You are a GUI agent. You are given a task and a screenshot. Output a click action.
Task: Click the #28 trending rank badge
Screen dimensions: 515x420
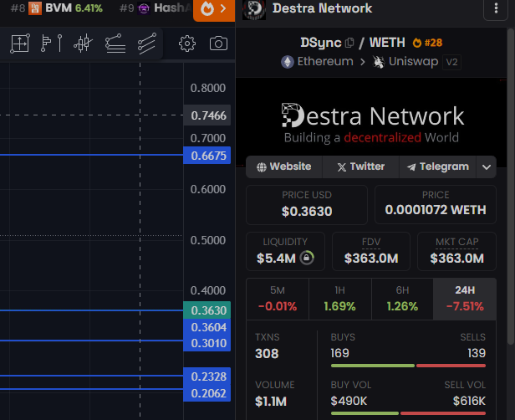point(427,43)
